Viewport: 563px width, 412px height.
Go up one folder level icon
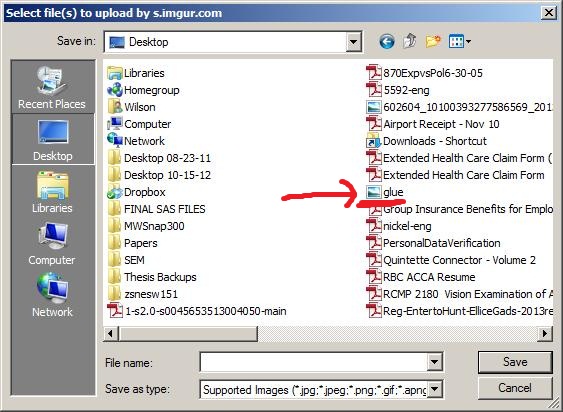(410, 41)
